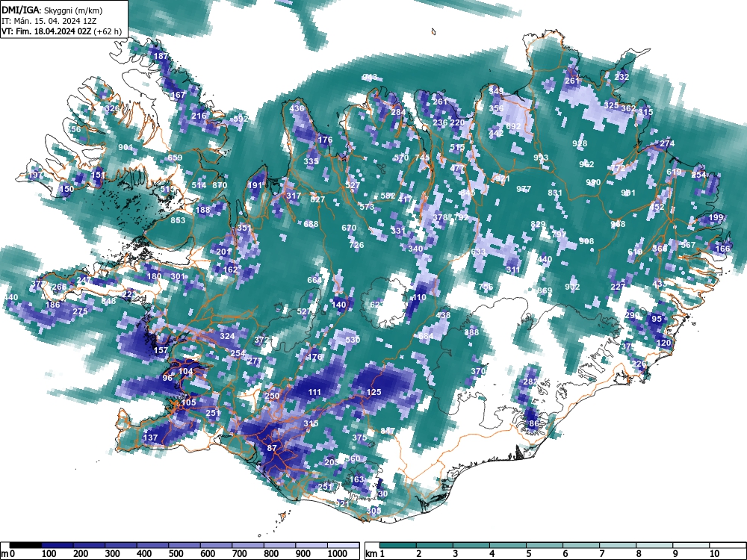Click the 'km 1' label on the kilometre legend
Image resolution: width=747 pixels, height=560 pixels.
coord(375,554)
